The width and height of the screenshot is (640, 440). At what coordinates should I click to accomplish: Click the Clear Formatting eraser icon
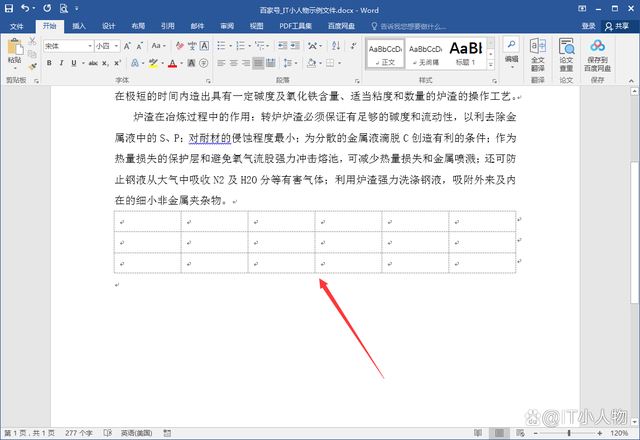click(180, 46)
